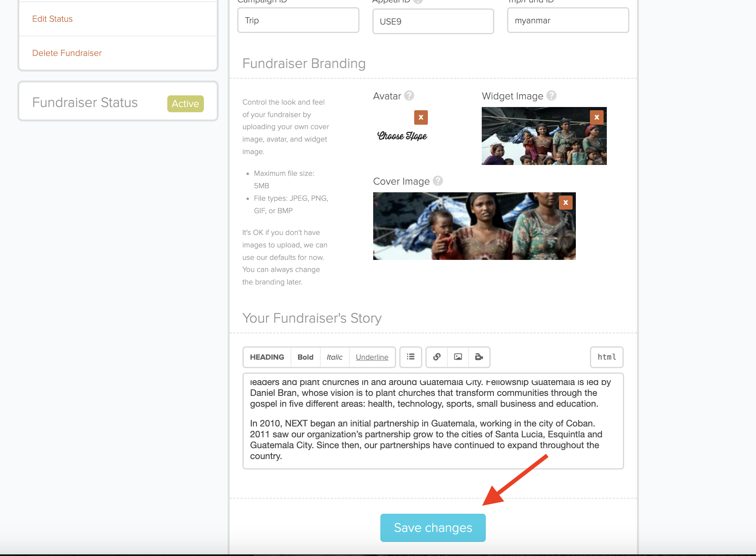
Task: Remove the Cover Image with its X button
Action: [566, 202]
